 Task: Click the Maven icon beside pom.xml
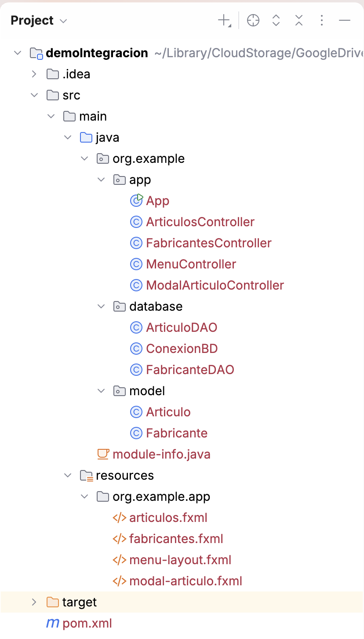52,623
